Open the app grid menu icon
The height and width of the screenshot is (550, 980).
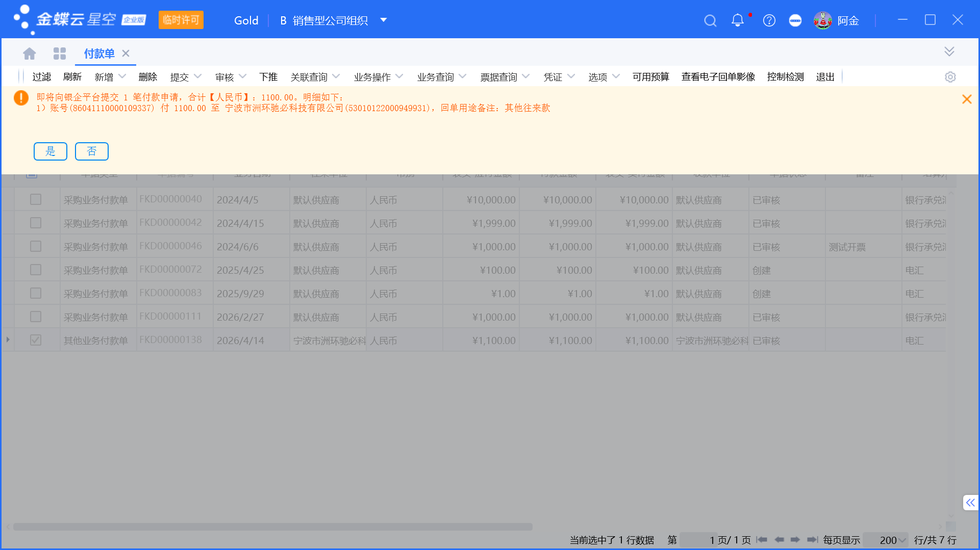pos(60,54)
